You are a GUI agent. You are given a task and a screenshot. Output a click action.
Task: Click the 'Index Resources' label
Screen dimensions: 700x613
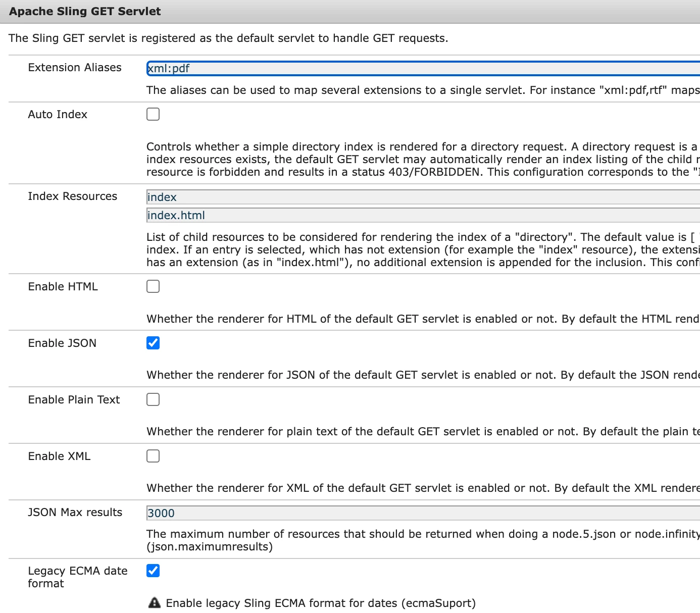(x=73, y=196)
